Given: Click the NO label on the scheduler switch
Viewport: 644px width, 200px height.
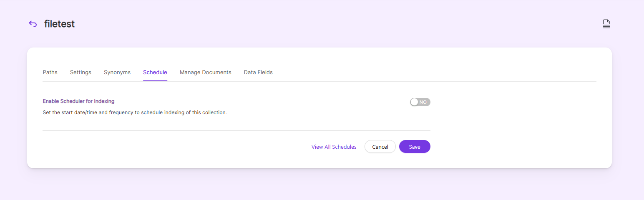Looking at the screenshot, I should point(423,102).
